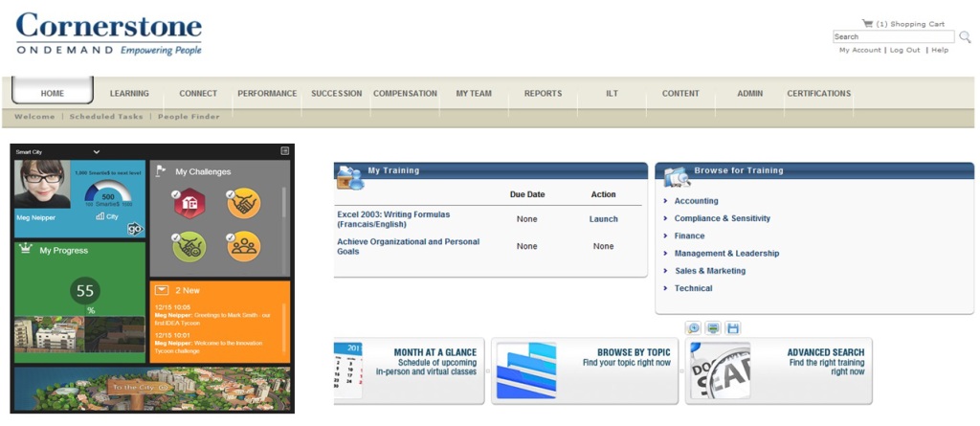This screenshot has width=980, height=426.
Task: Open the Performance navigation tab
Action: (267, 94)
